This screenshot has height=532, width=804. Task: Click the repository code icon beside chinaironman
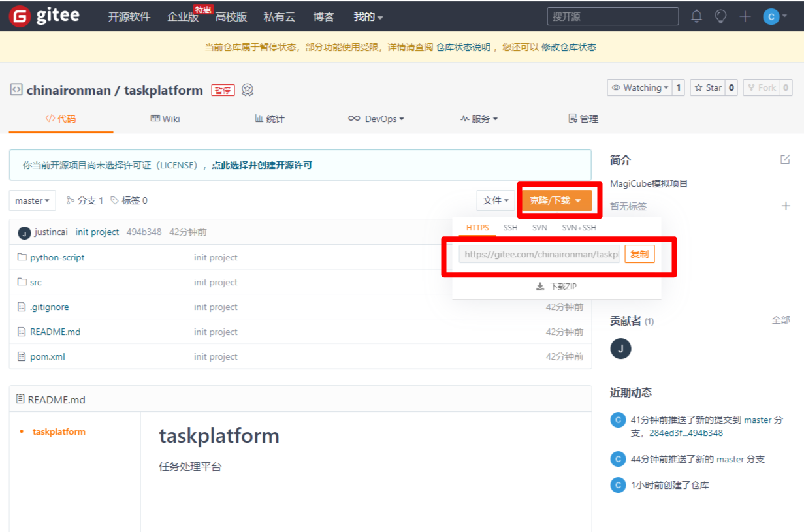pos(16,90)
